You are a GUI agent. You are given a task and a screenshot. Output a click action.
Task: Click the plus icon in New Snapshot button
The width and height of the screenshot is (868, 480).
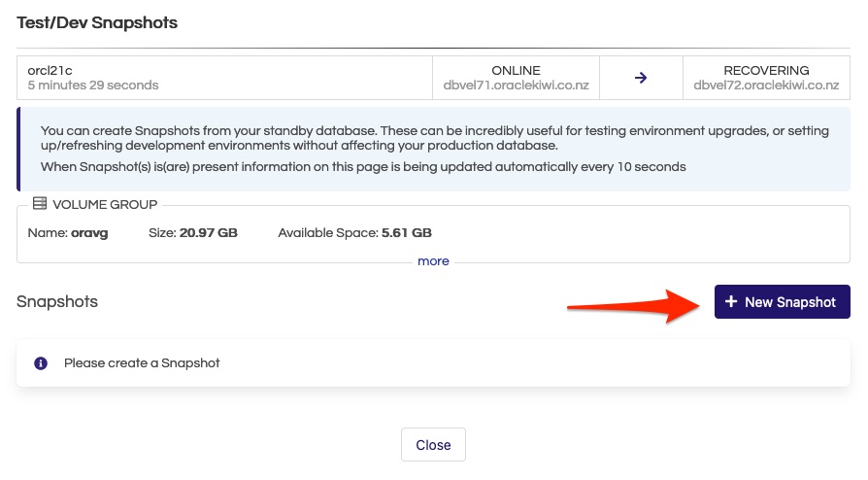(731, 301)
